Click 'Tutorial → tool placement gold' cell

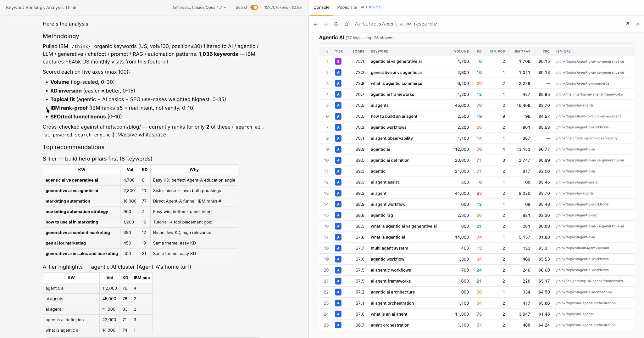[194, 222]
